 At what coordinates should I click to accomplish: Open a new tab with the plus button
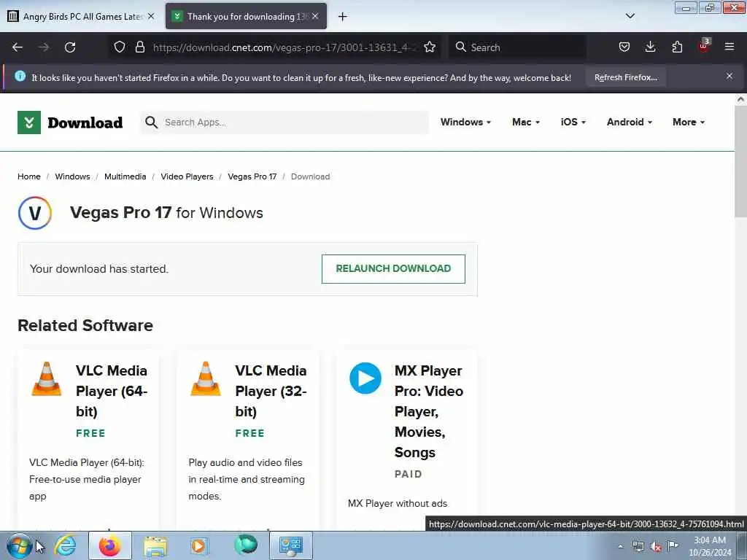(x=343, y=17)
